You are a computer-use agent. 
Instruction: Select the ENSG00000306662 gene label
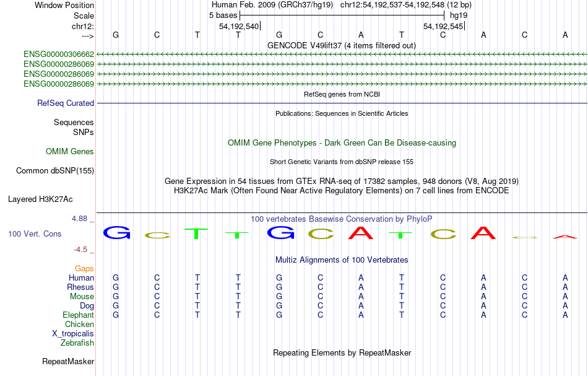pyautogui.click(x=59, y=55)
